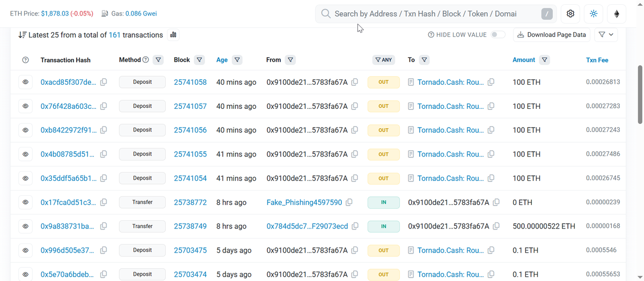This screenshot has height=281, width=644.
Task: Click the slash shortcut key in search box
Action: 546,14
